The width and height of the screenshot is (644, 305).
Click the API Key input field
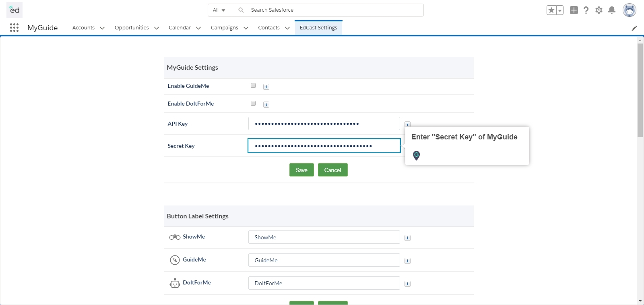point(324,124)
